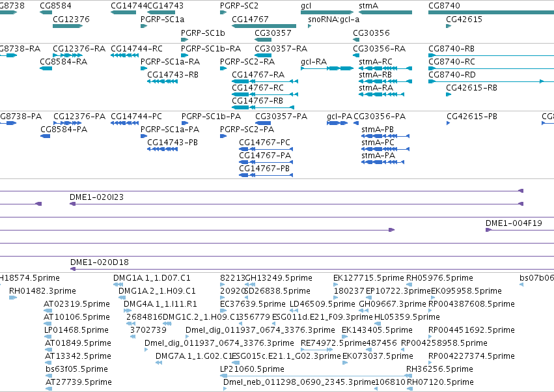Open protein gcl-PA
This screenshot has height=392, width=554.
coord(339,117)
